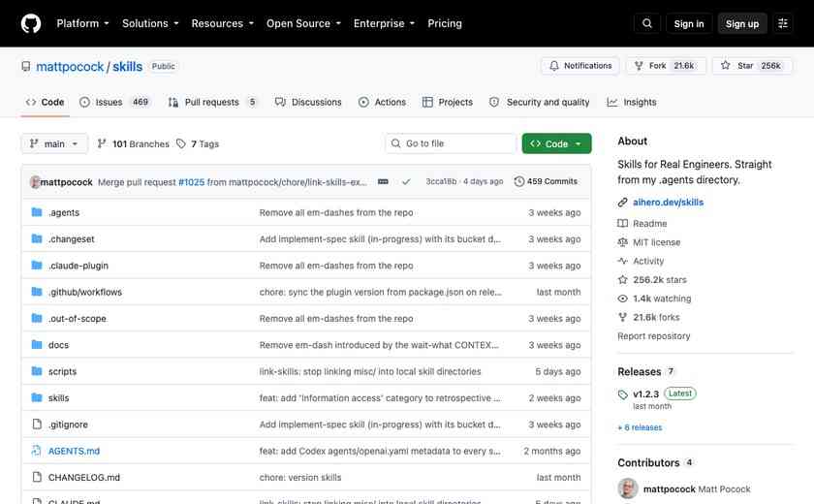This screenshot has width=814, height=504.
Task: Click the Sign in button
Action: point(689,24)
